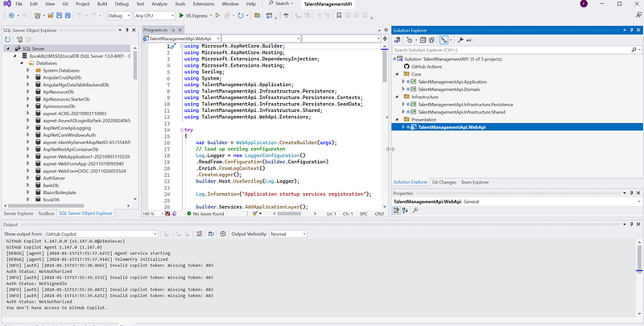Click the Save icon in main toolbar
644x326 pixels.
[x=59, y=15]
